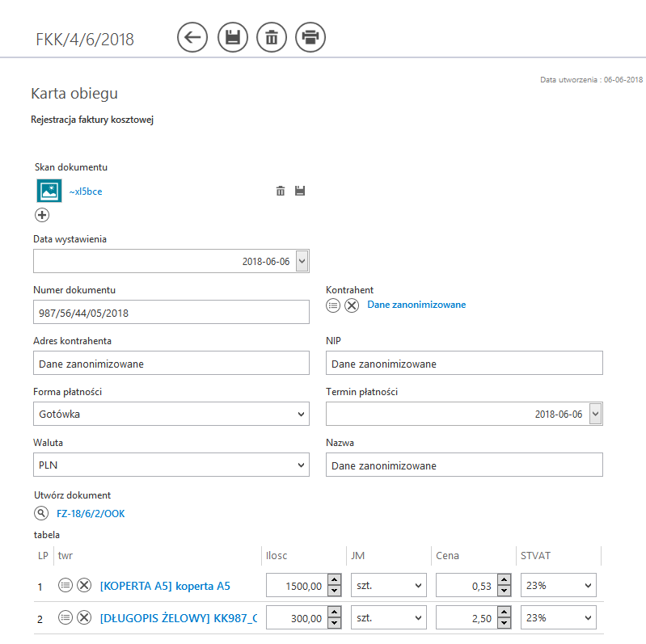Open Kontrahent selection list icon
Screen dimensions: 646x644
point(333,305)
